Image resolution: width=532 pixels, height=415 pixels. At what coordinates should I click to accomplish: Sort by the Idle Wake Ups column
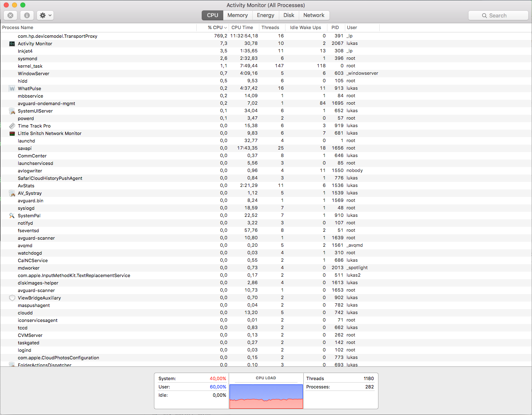coord(305,27)
